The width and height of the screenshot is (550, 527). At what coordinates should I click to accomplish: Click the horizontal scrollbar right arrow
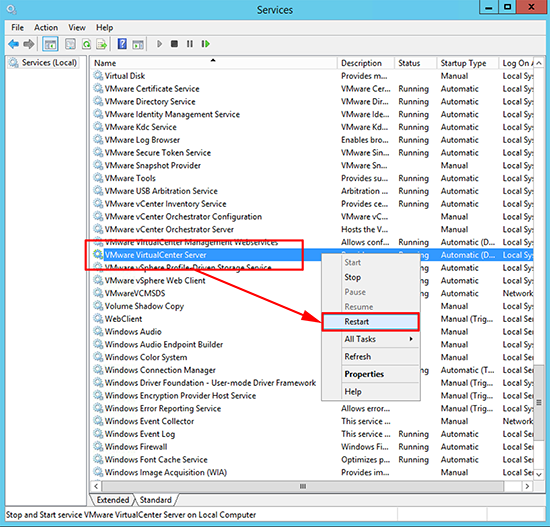pos(527,486)
